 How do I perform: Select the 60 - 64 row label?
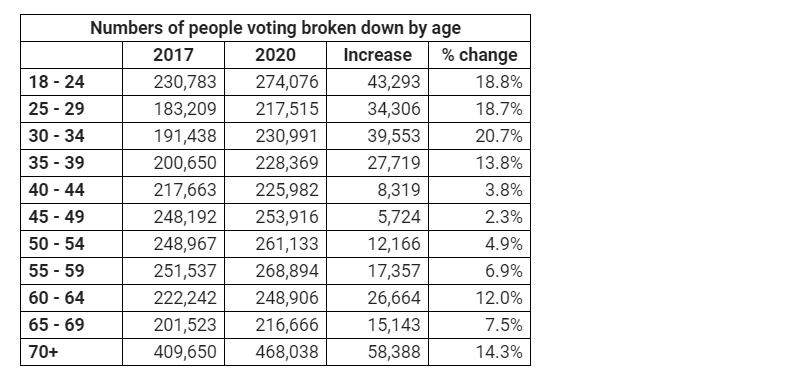pos(56,297)
